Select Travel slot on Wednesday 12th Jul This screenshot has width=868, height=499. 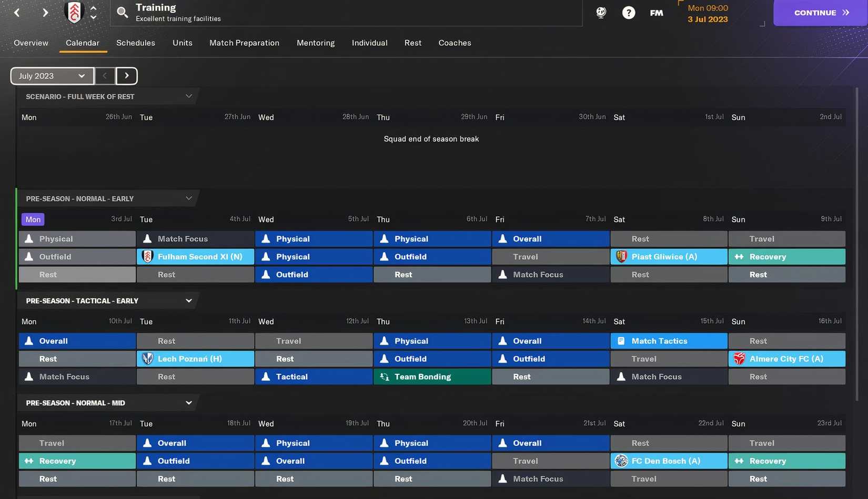[x=314, y=341]
